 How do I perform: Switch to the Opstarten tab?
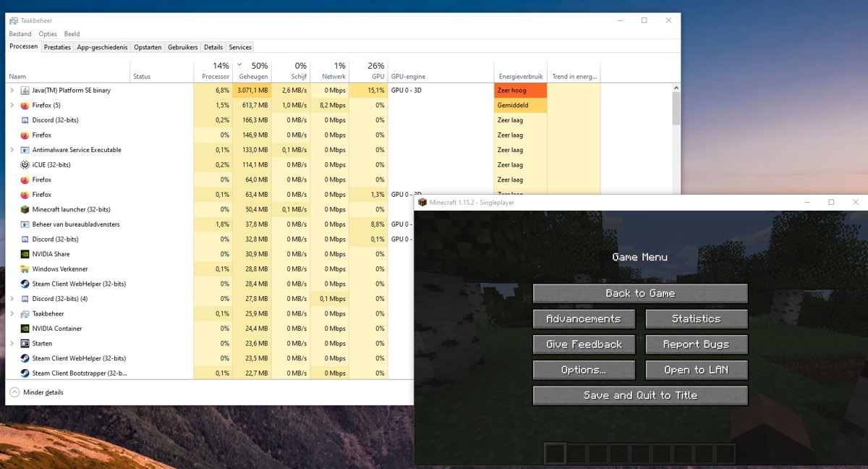(148, 47)
